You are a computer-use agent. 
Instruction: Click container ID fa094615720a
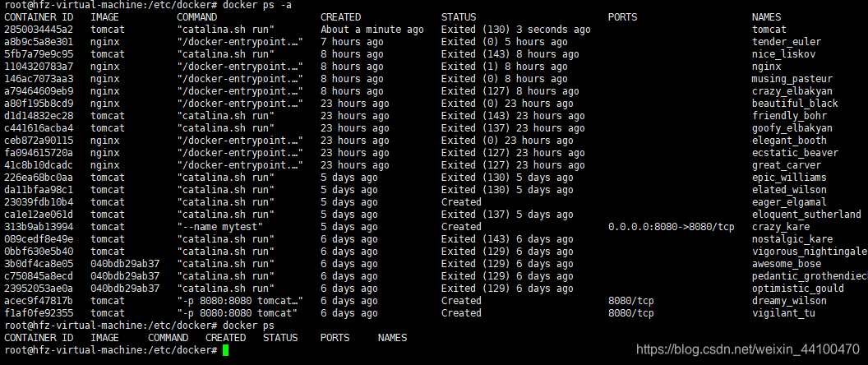pyautogui.click(x=39, y=153)
